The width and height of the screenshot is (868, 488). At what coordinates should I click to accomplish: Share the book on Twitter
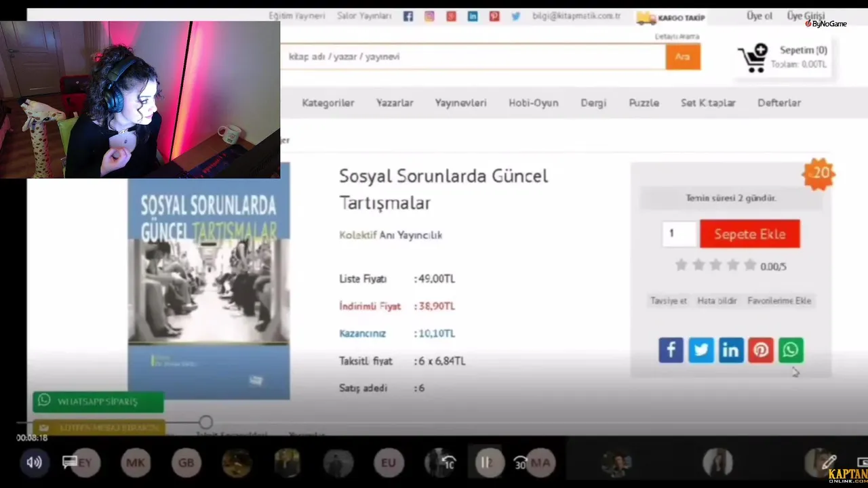click(701, 350)
